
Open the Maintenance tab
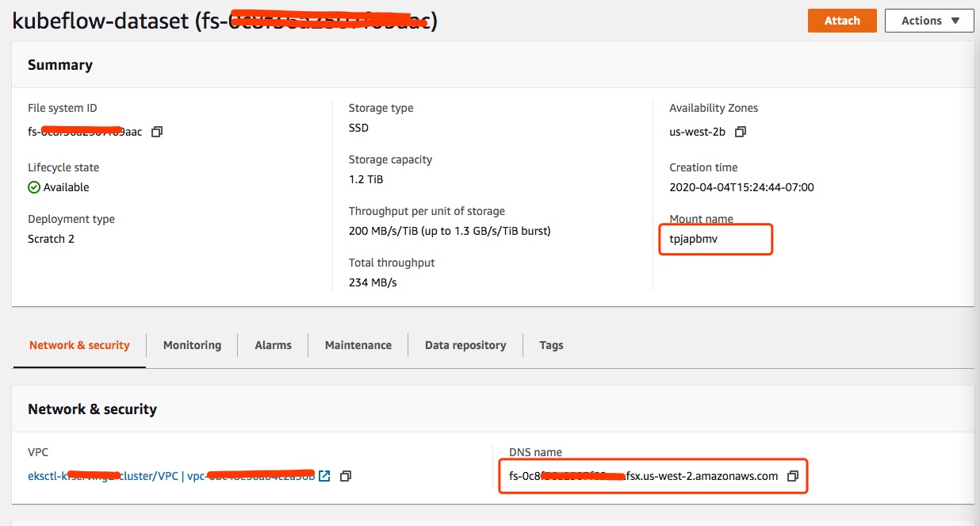pos(358,345)
